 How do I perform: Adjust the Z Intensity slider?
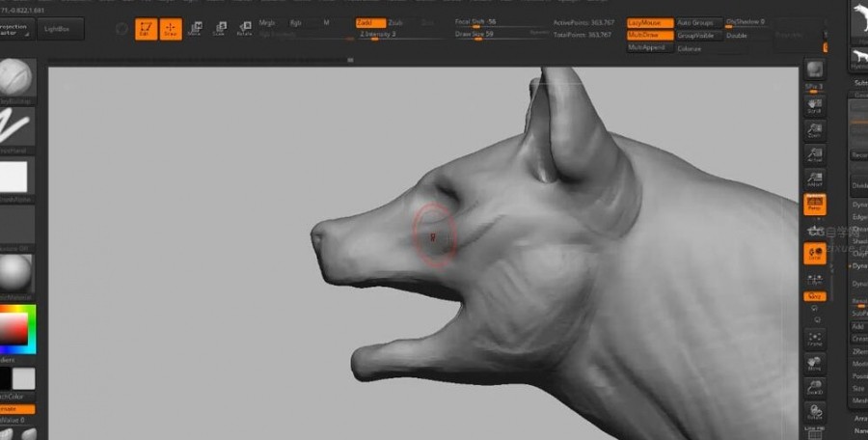(401, 35)
